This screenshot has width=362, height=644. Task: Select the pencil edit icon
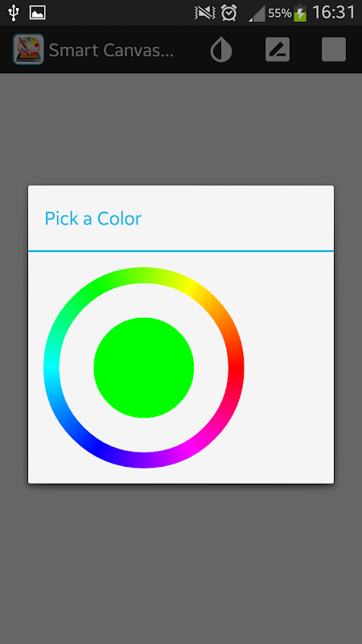click(278, 49)
